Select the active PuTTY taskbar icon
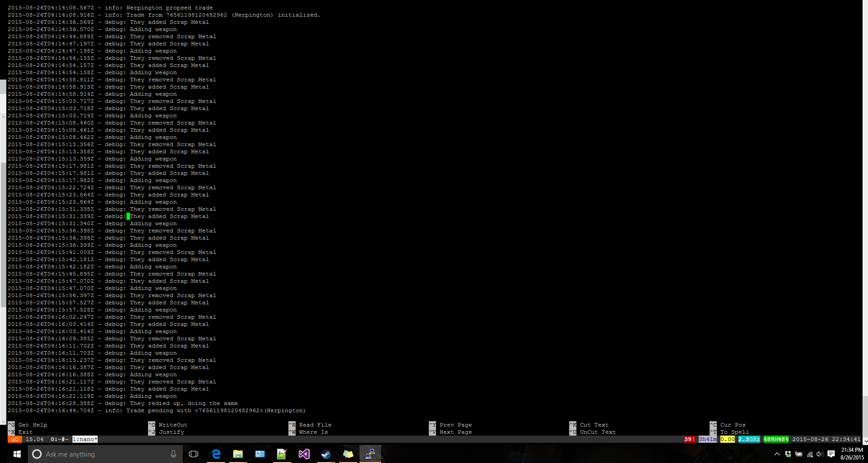 click(x=370, y=454)
